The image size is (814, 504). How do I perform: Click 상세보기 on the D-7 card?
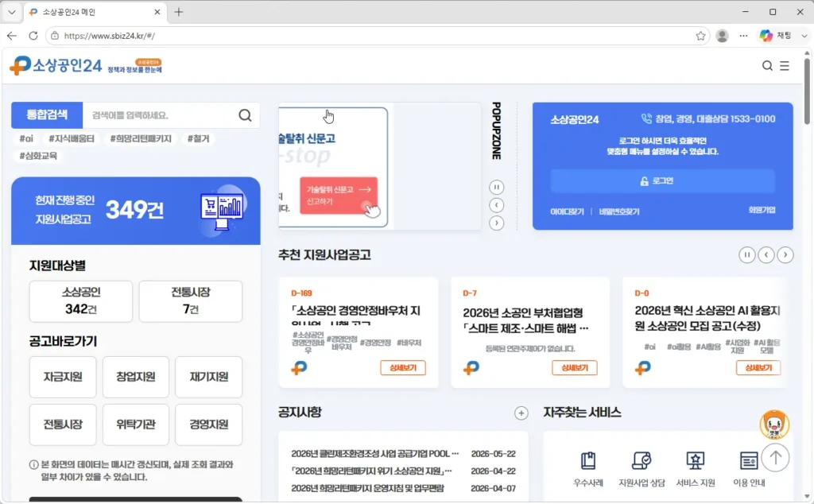click(x=575, y=367)
